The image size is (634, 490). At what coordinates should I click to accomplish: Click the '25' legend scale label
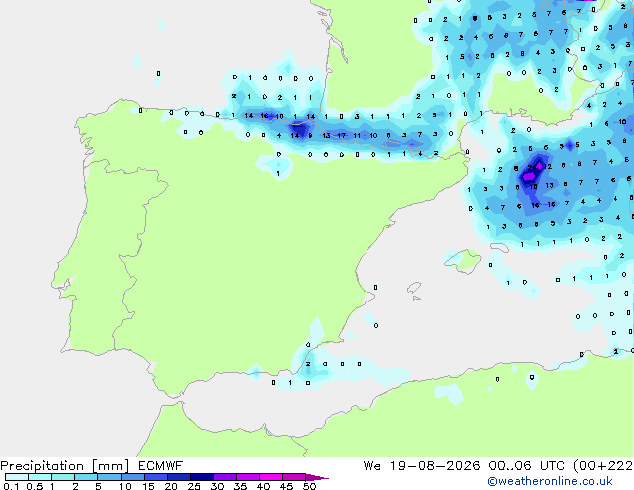coord(194,486)
